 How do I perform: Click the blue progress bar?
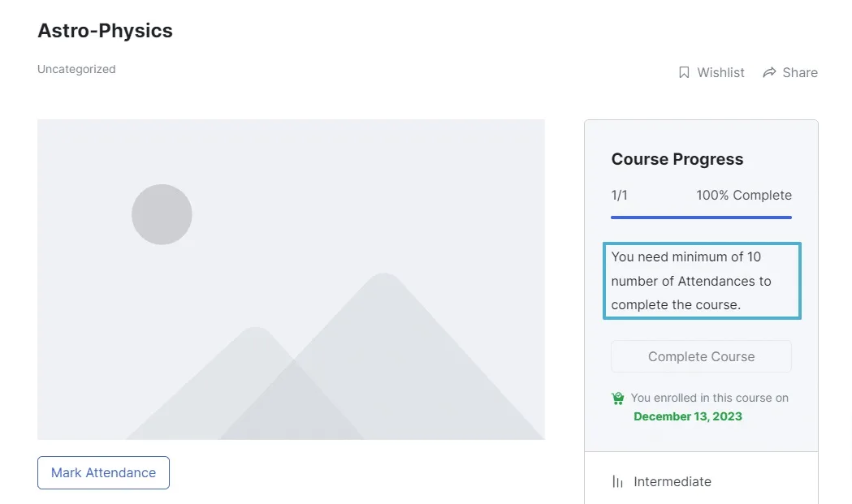tap(700, 217)
